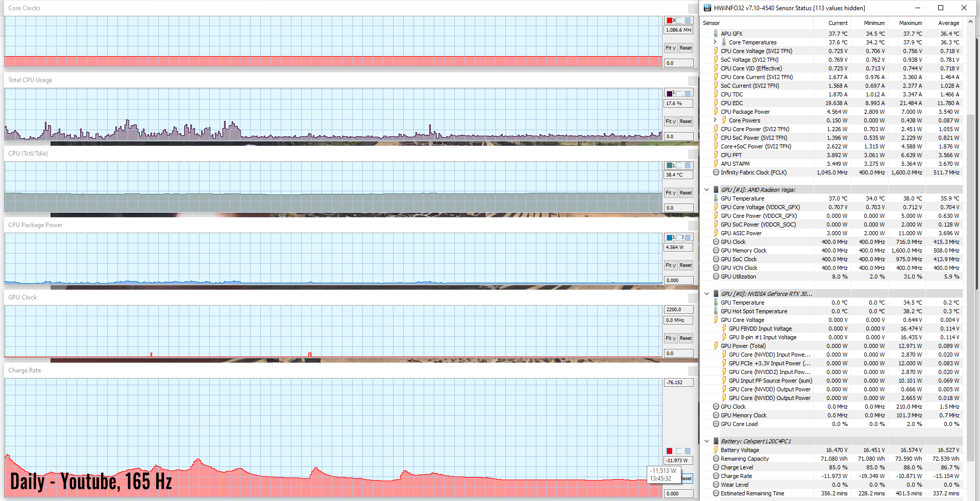Collapse the NVIDIA GeForce RTX GPU section
Screen dimensions: 980x501
pyautogui.click(x=706, y=294)
